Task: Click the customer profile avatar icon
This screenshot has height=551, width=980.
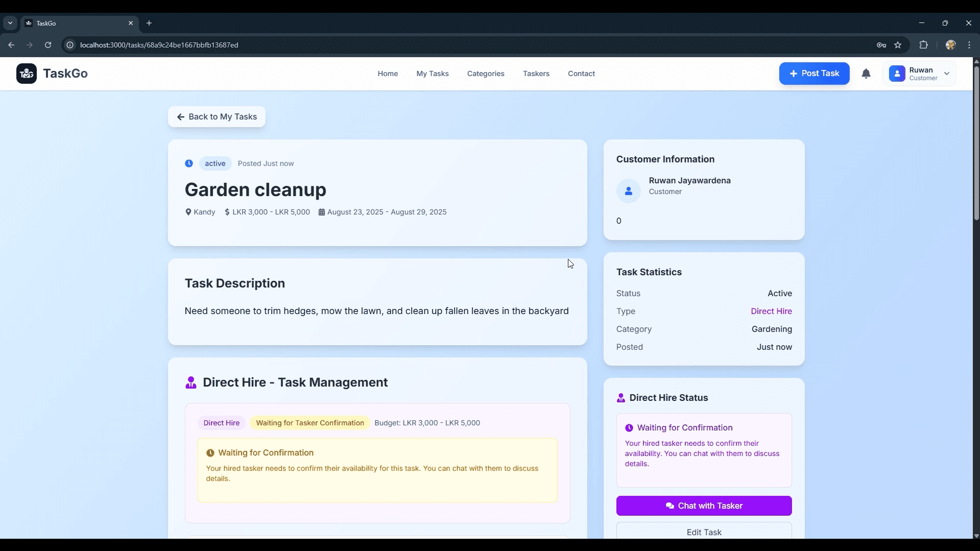Action: (628, 191)
